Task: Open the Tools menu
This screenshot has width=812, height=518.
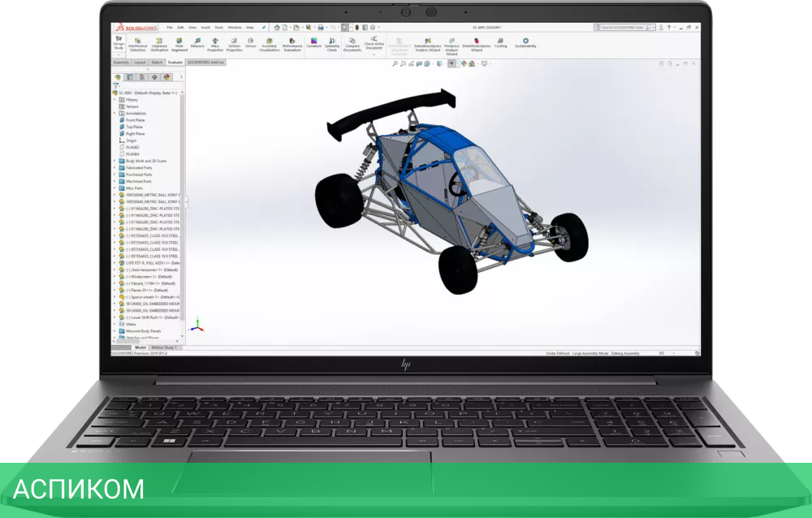Action: pyautogui.click(x=218, y=27)
